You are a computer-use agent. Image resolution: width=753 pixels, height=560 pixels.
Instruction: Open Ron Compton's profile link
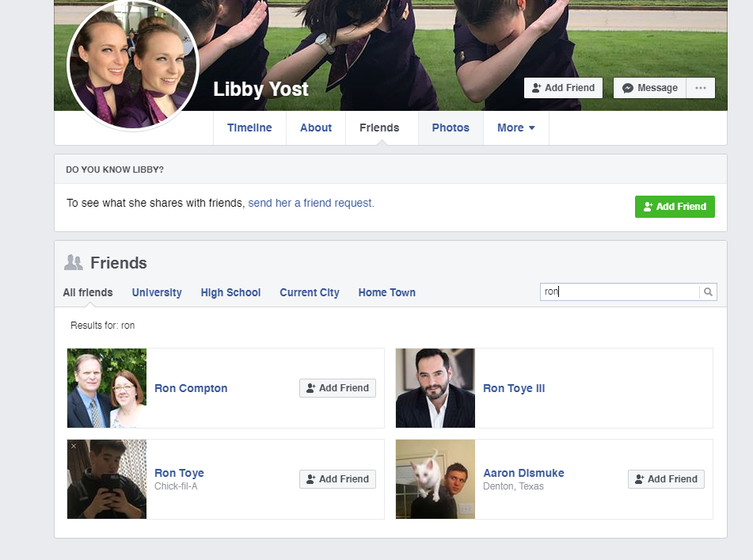click(191, 388)
